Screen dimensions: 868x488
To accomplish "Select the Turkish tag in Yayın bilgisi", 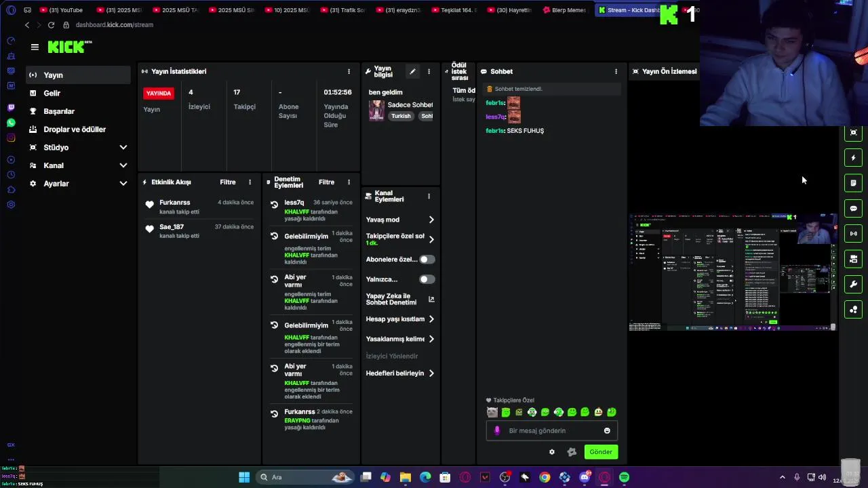I will [x=401, y=116].
